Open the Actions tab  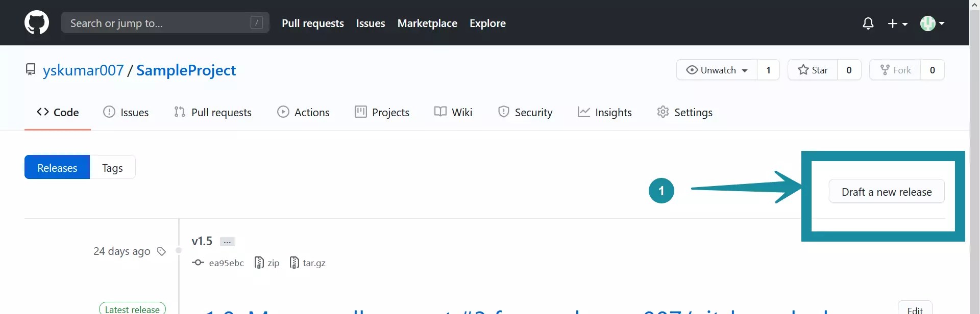[303, 112]
